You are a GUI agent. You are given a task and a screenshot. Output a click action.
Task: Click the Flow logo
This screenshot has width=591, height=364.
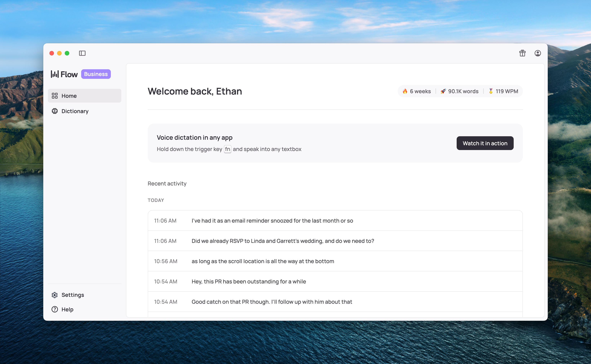(x=64, y=74)
